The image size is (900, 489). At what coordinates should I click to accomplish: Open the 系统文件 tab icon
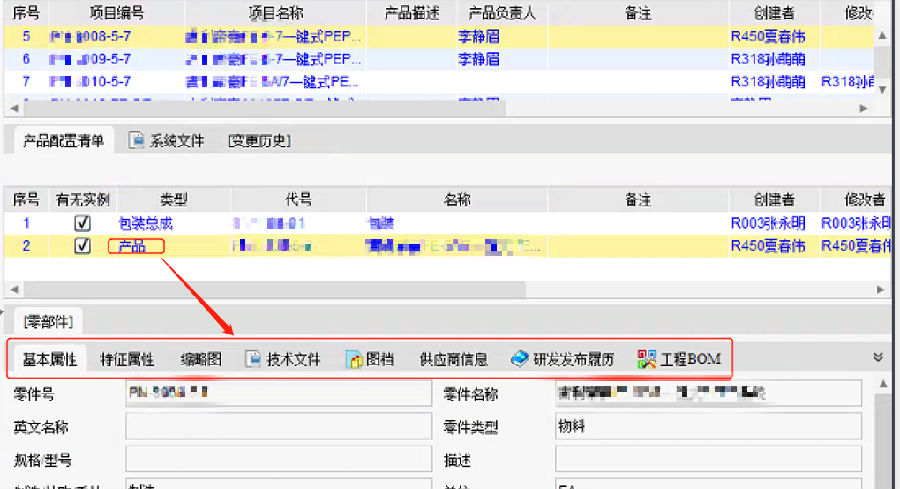(x=137, y=140)
